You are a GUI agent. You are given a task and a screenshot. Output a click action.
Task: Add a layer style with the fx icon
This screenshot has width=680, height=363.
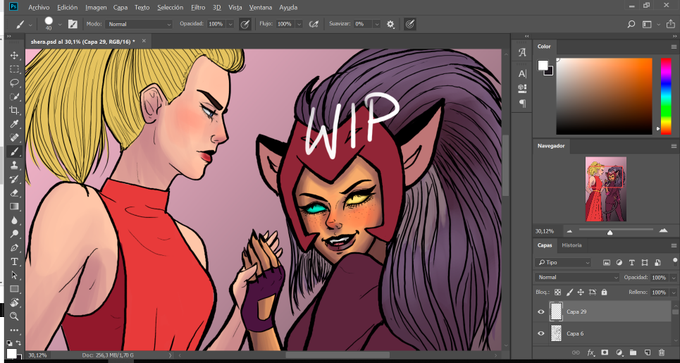[x=590, y=353]
